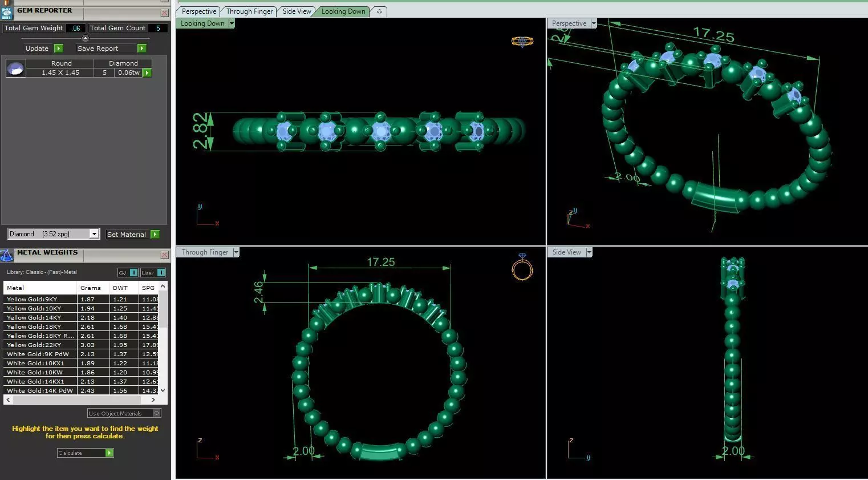Screen dimensions: 868x480
Task: Click the 0.06tw gem weight cell
Action: pos(128,72)
